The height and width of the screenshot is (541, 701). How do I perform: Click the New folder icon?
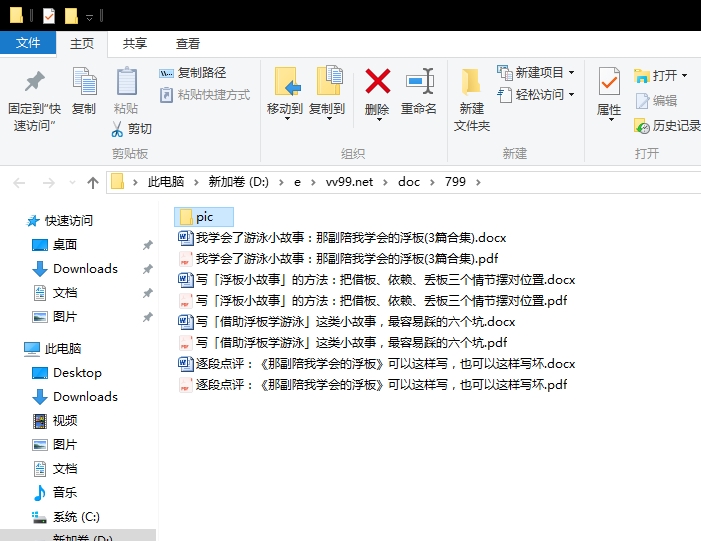click(471, 81)
